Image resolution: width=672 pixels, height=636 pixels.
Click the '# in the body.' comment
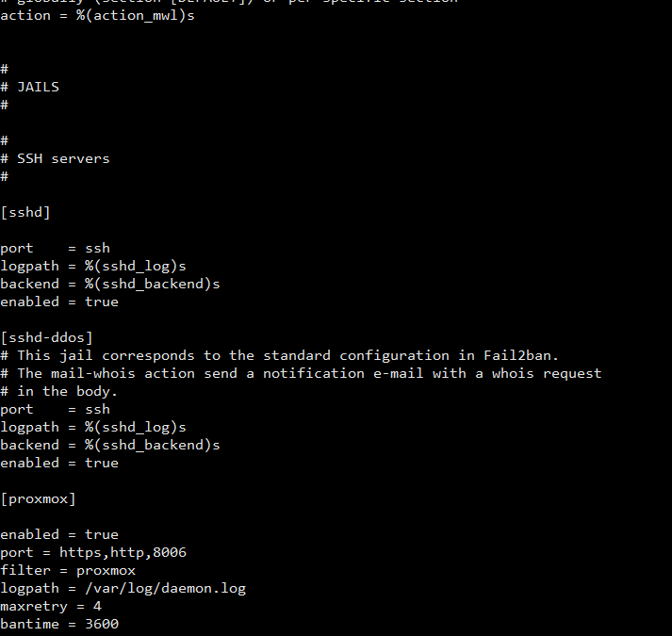[58, 391]
